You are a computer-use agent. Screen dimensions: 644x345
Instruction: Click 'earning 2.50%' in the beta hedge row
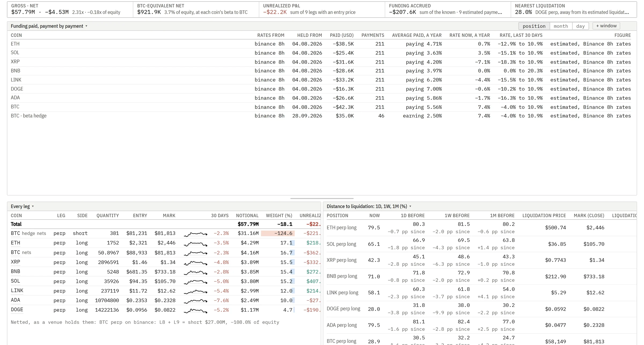coord(422,116)
